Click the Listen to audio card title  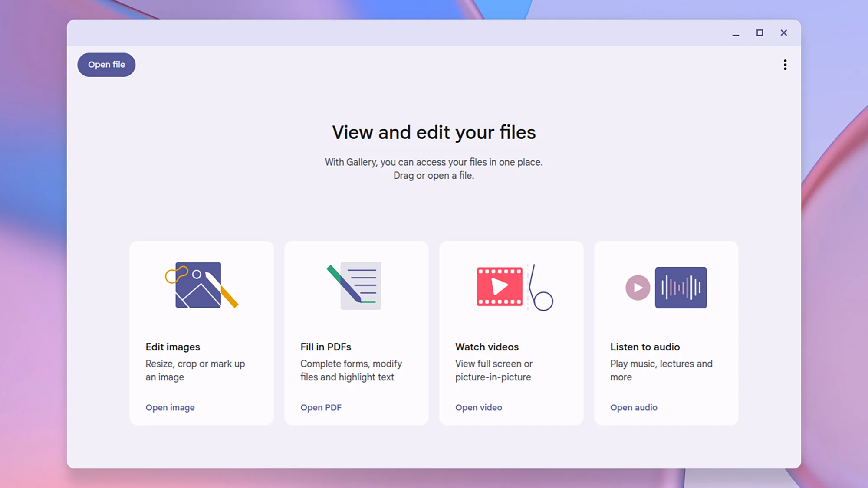645,347
